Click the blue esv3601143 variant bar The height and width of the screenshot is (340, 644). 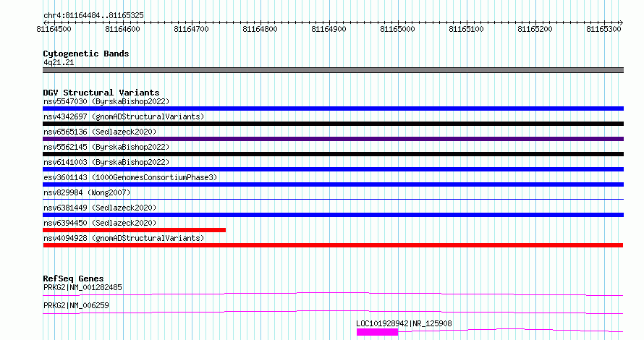point(333,184)
